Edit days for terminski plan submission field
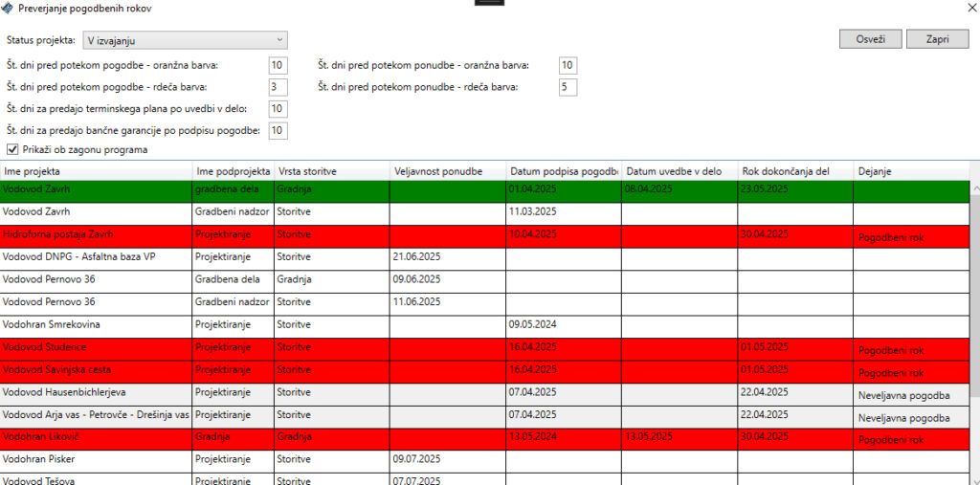The width and height of the screenshot is (980, 485). (x=278, y=109)
